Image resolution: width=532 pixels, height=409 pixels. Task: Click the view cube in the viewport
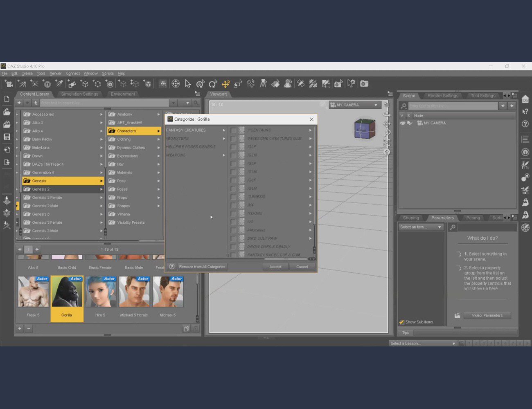364,129
